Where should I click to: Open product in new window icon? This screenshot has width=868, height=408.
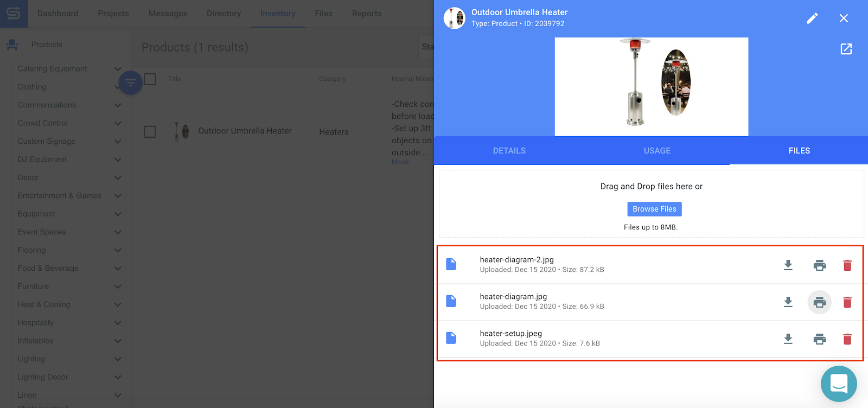pos(846,49)
